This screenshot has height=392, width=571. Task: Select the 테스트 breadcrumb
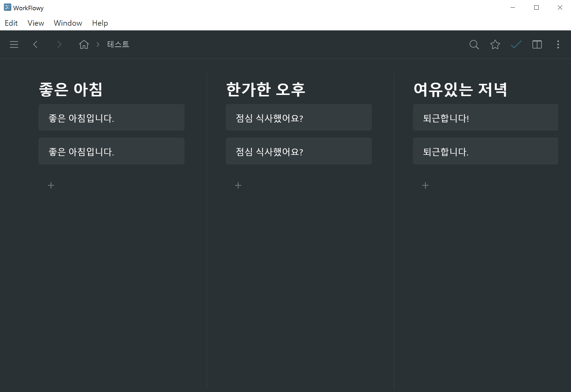tap(118, 44)
